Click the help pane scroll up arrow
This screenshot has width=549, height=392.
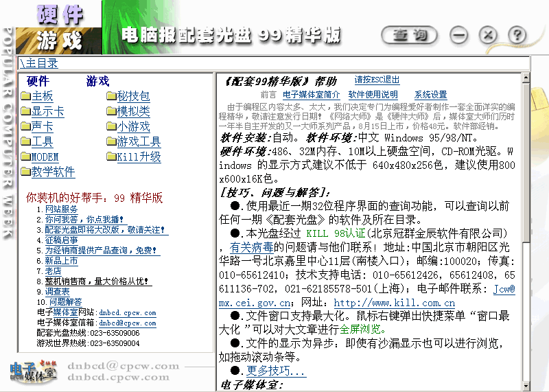526,78
